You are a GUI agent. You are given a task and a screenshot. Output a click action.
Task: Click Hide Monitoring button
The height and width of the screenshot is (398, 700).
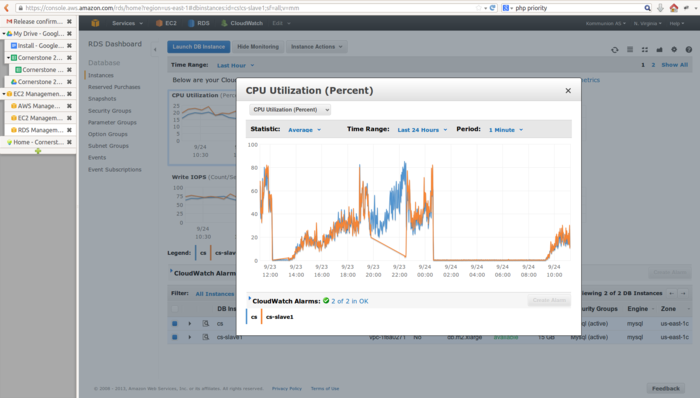click(258, 46)
